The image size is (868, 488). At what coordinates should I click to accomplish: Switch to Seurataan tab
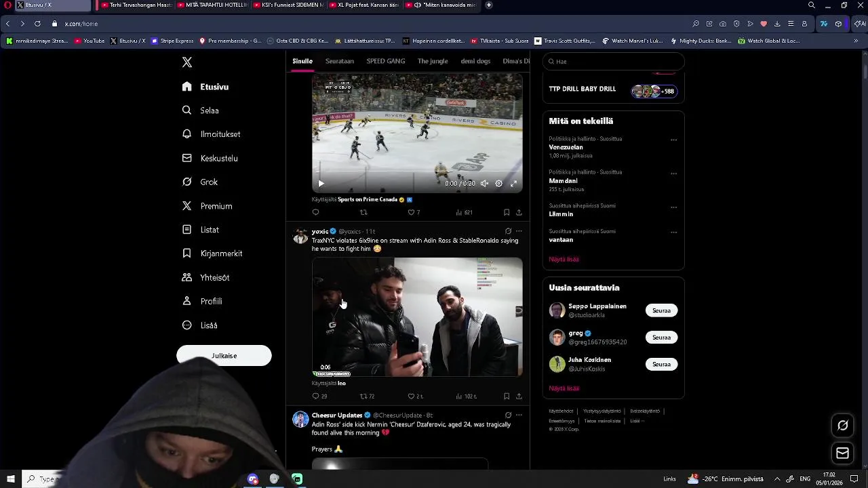click(340, 61)
